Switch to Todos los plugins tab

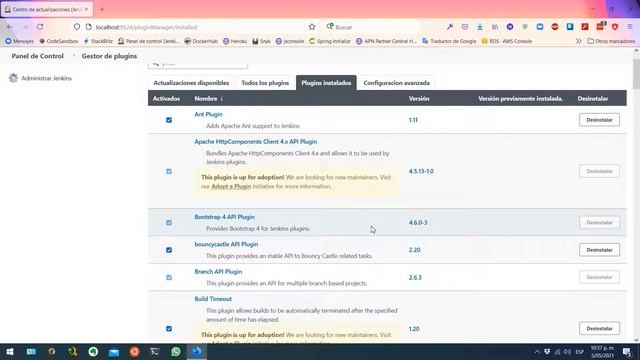coord(265,83)
